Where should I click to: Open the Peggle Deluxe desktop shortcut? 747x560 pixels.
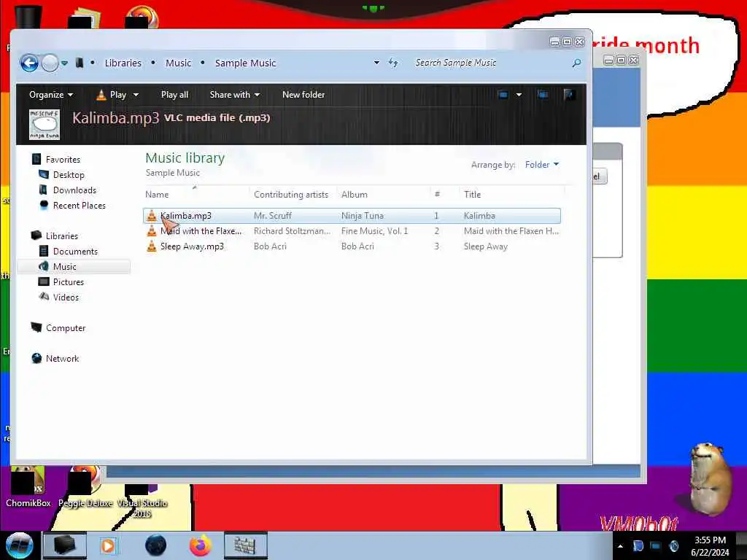(85, 488)
